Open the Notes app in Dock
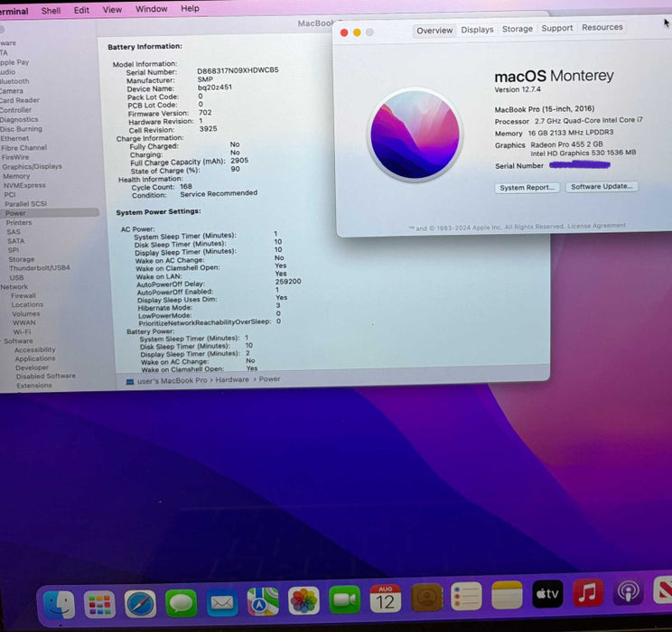Image resolution: width=672 pixels, height=632 pixels. (x=507, y=595)
